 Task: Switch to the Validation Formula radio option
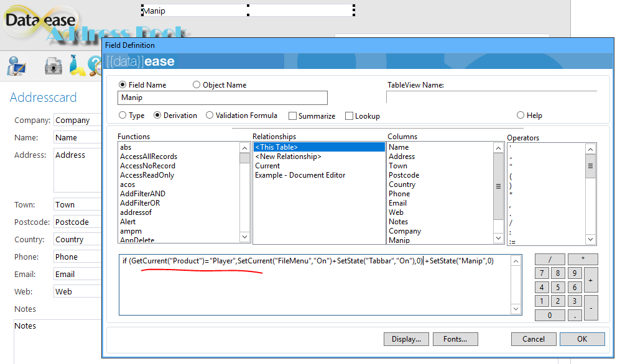pyautogui.click(x=209, y=115)
